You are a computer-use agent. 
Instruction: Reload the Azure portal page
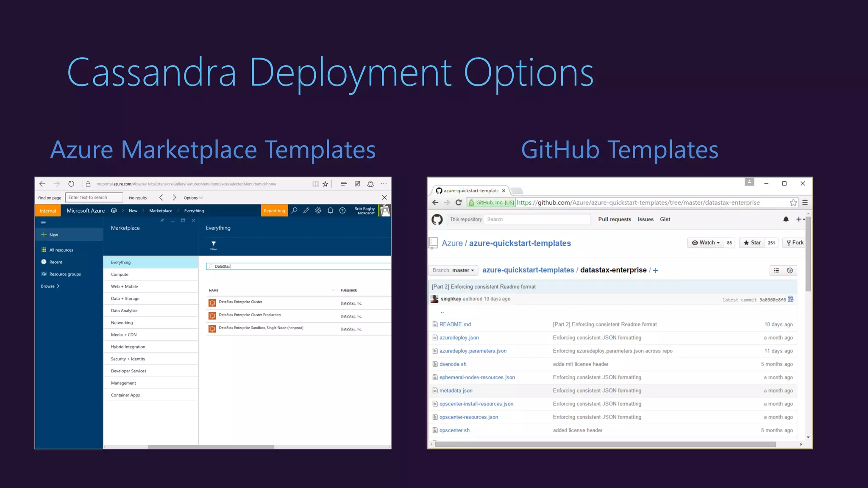(71, 184)
